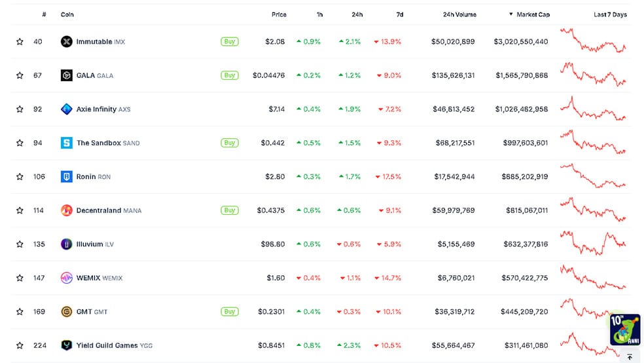
Task: Mark Illuvium as favorite star
Action: tap(20, 244)
